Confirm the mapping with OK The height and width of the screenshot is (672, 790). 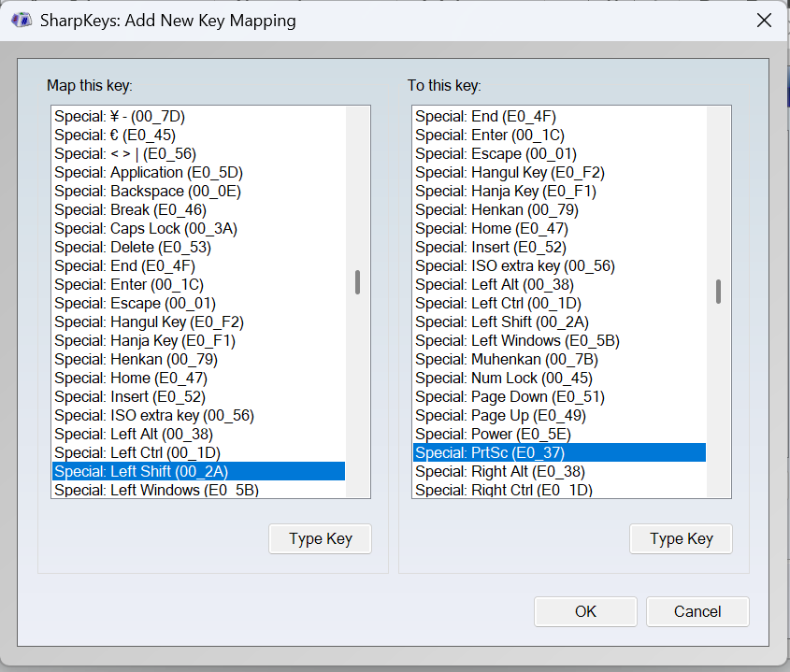click(x=585, y=611)
